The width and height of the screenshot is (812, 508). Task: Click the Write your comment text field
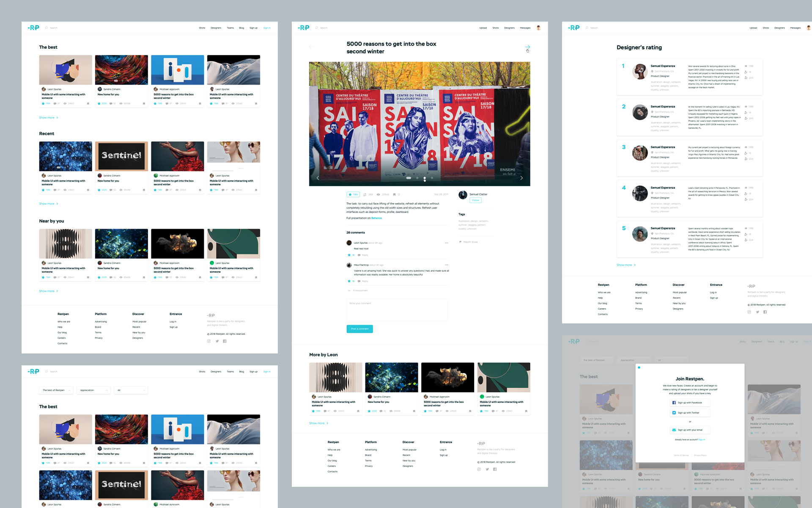point(397,310)
